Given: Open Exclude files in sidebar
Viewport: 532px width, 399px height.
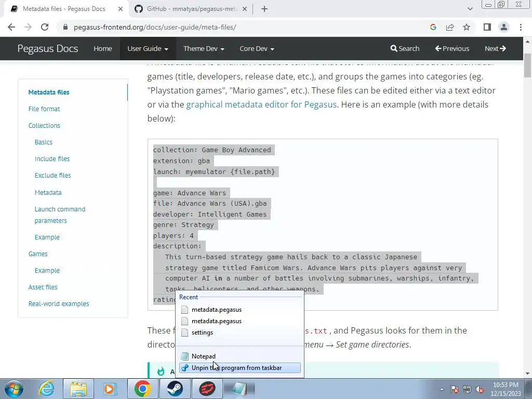Looking at the screenshot, I should pyautogui.click(x=52, y=176).
